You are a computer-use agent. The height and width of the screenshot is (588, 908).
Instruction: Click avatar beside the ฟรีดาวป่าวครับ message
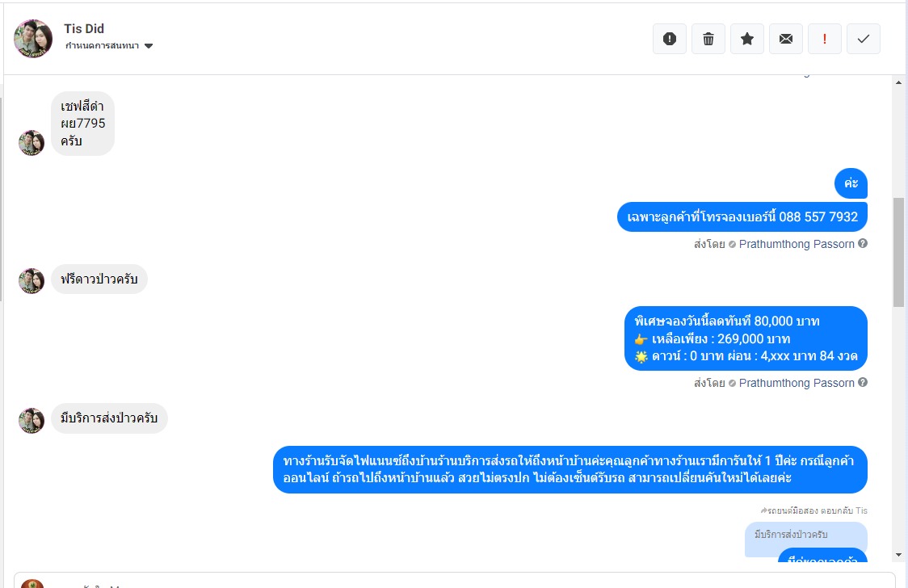pos(32,281)
